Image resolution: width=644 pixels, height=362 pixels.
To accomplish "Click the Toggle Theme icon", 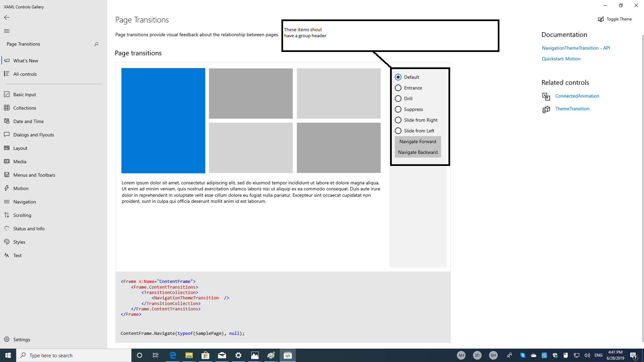I will (x=601, y=19).
